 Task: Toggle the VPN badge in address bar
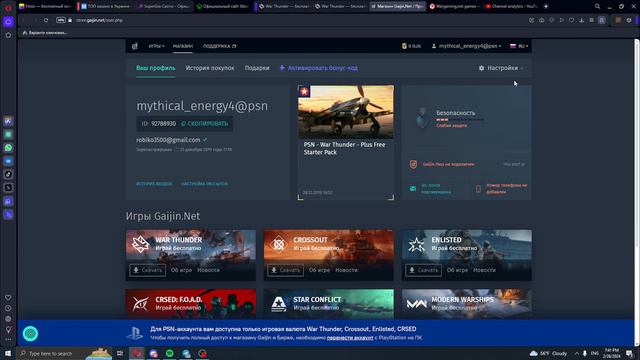[60, 20]
